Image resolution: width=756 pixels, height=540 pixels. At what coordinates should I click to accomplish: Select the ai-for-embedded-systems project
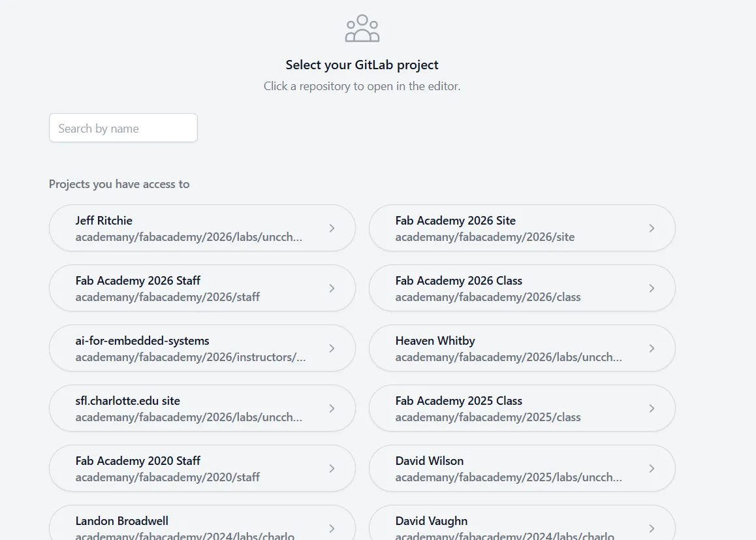coord(189,349)
